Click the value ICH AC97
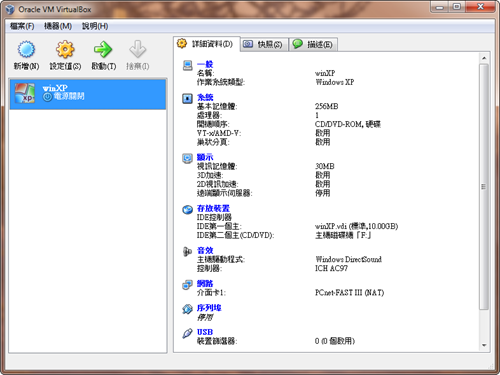500x375 pixels. 331,268
